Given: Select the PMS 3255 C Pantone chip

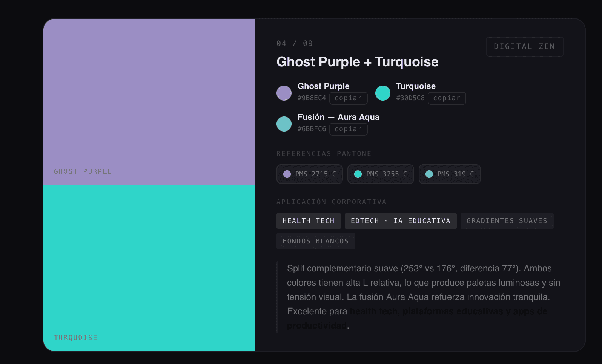Looking at the screenshot, I should tap(381, 174).
